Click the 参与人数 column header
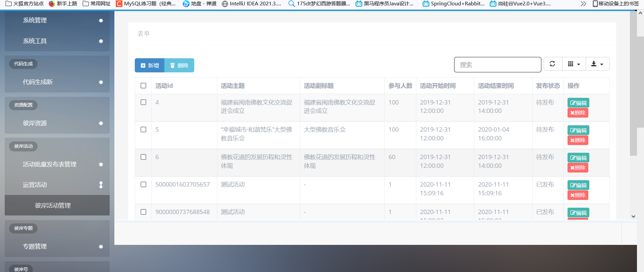644x272 pixels. pyautogui.click(x=400, y=86)
